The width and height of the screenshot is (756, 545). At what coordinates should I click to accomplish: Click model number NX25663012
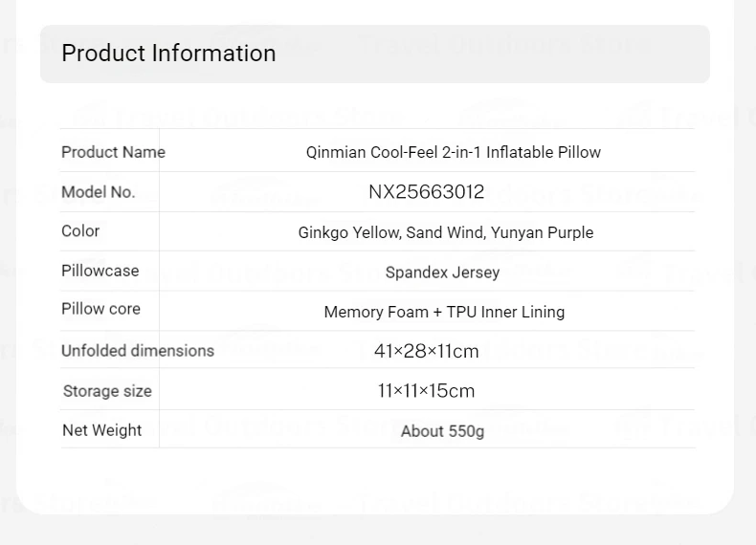point(426,192)
